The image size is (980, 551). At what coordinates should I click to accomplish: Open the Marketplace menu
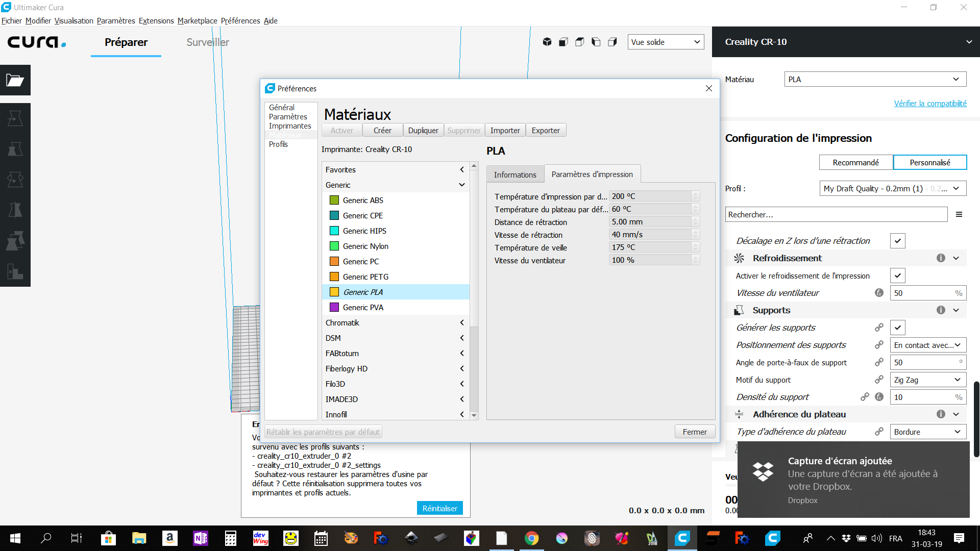click(x=198, y=21)
